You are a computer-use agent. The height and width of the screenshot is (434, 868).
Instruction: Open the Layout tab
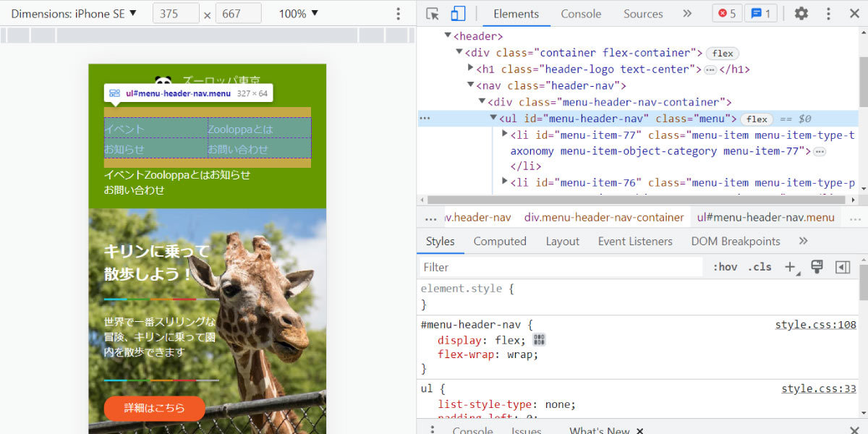(x=563, y=242)
